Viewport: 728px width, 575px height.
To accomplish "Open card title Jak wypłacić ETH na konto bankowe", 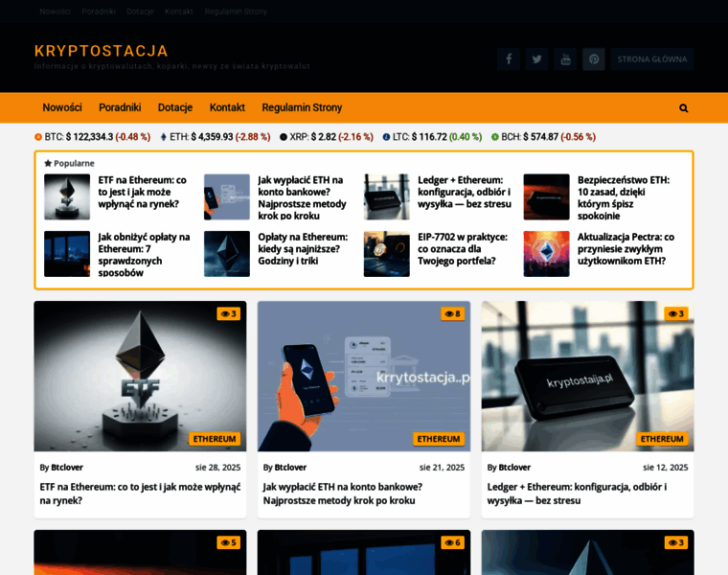I will (x=343, y=494).
